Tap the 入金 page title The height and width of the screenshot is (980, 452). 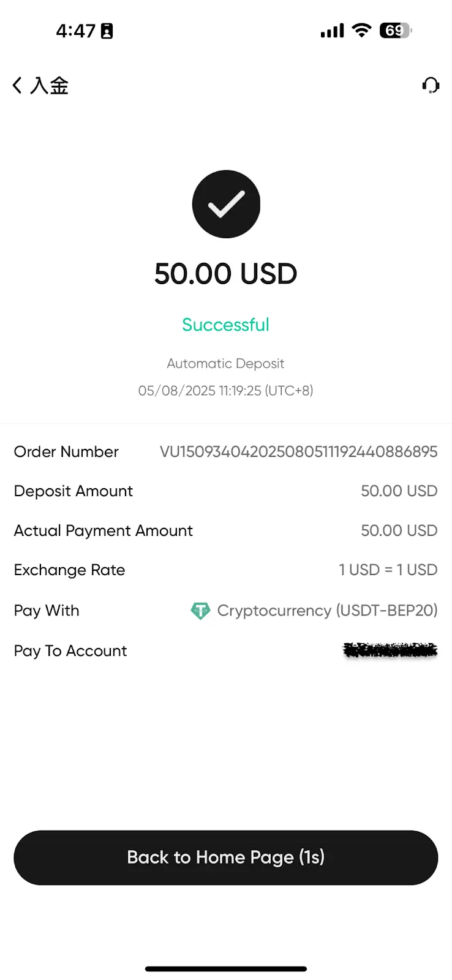click(50, 85)
